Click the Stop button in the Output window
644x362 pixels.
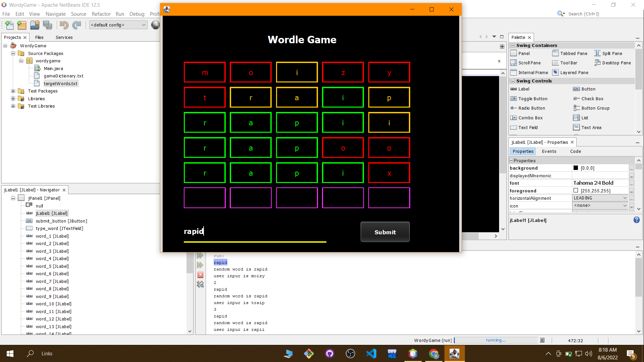tap(200, 275)
